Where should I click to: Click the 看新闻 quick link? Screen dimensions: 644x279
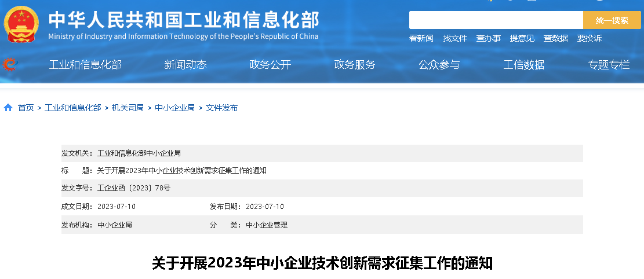pos(421,38)
